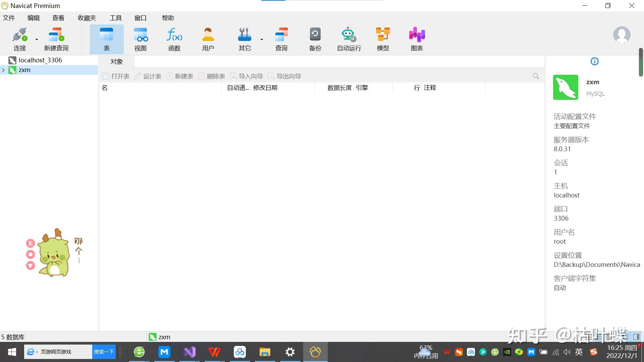Click the 导出向导 button

[x=284, y=76]
